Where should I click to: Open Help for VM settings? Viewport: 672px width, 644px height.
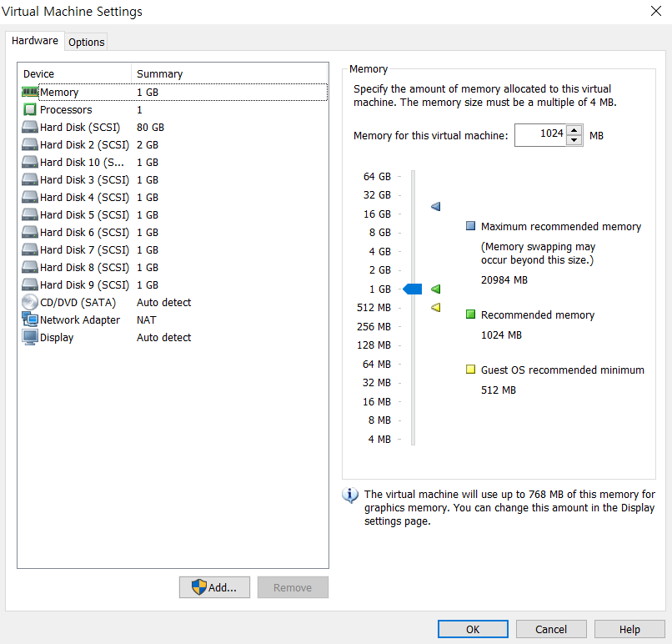pyautogui.click(x=629, y=629)
